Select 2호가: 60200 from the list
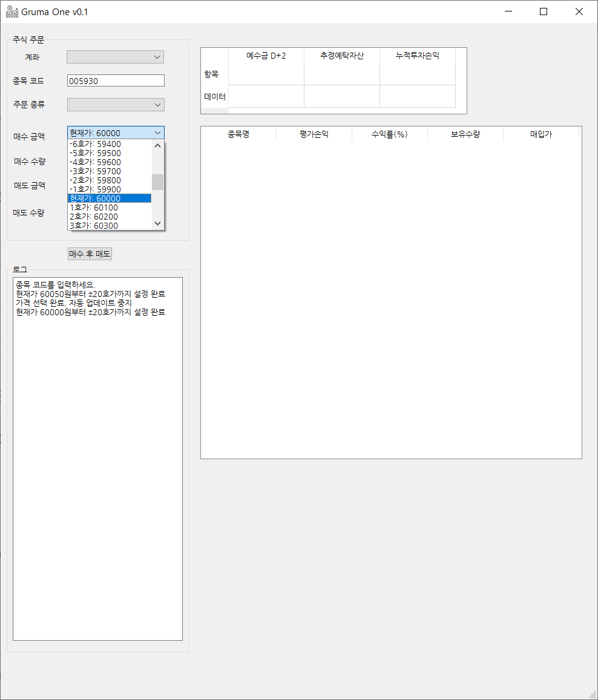 pyautogui.click(x=110, y=217)
